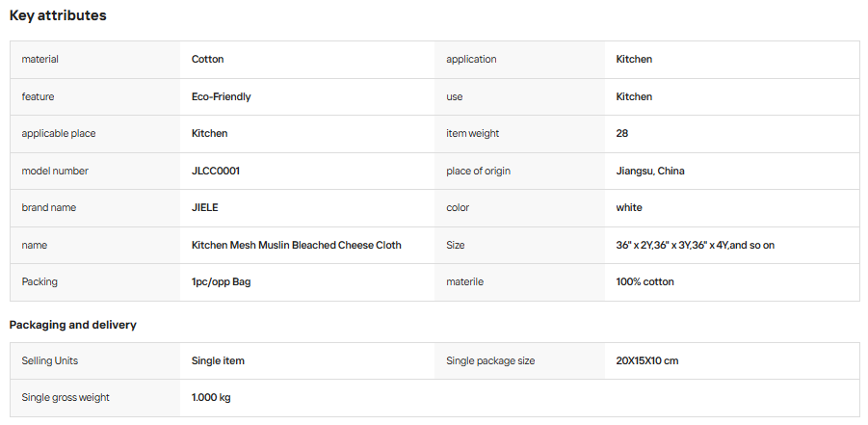Click the JIELE brand name value
The image size is (868, 425).
click(205, 208)
